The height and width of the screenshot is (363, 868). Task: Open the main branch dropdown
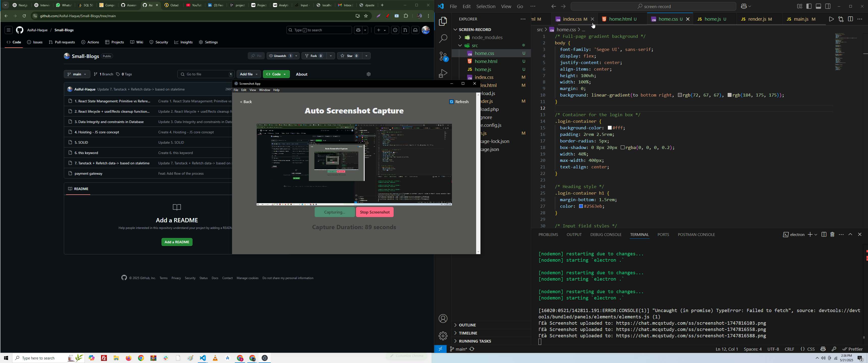(x=77, y=74)
